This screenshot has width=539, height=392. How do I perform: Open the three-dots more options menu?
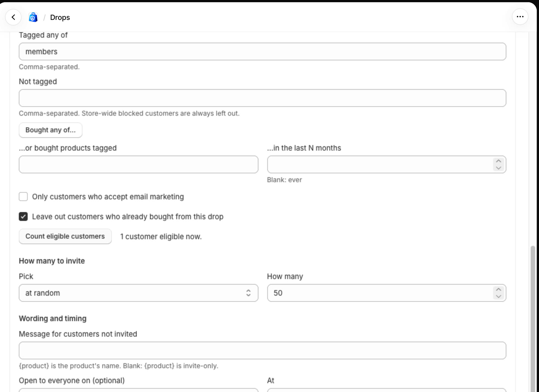coord(520,17)
